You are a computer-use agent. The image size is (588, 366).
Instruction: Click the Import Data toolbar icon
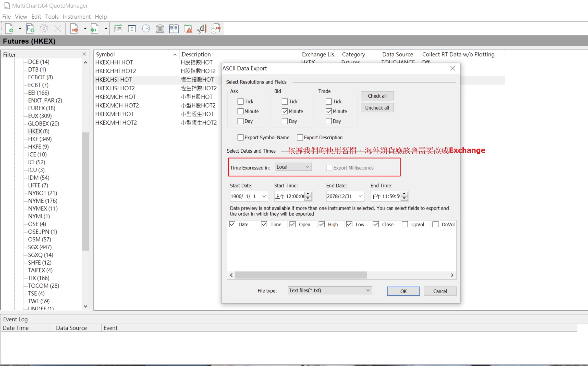(94, 29)
